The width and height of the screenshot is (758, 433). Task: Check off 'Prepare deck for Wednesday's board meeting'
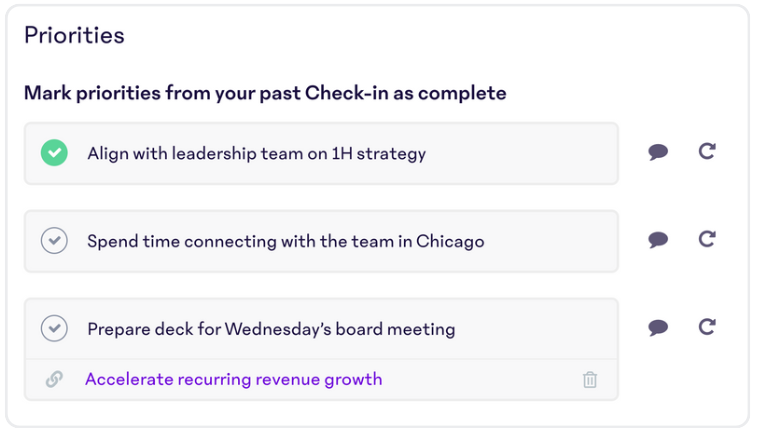[54, 329]
